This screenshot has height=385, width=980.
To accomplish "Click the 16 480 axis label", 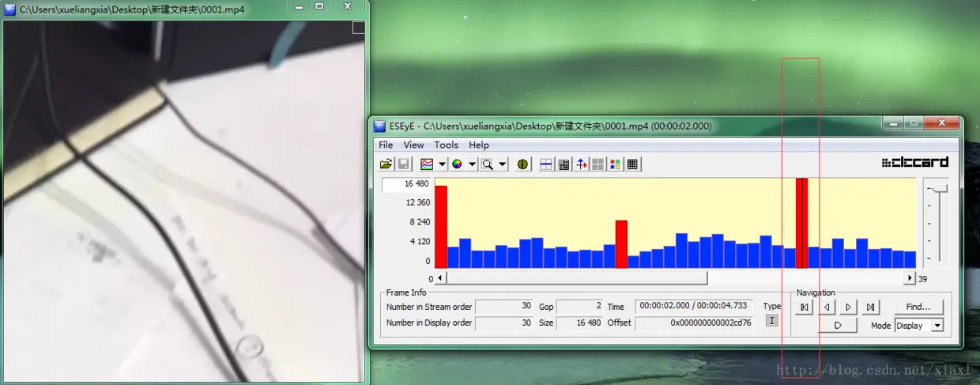I will (x=416, y=183).
